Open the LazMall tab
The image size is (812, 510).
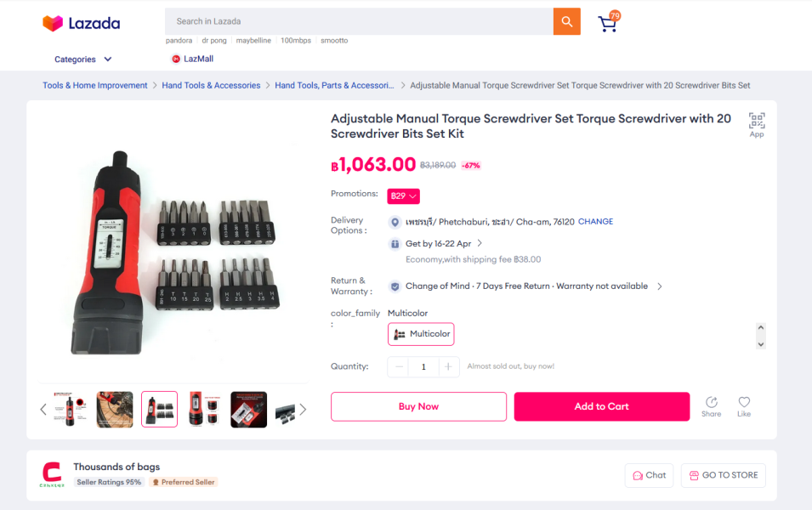(193, 59)
